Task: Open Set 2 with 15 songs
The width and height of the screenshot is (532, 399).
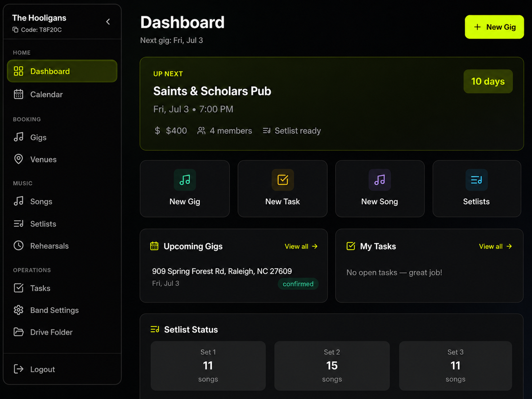Action: [332, 366]
